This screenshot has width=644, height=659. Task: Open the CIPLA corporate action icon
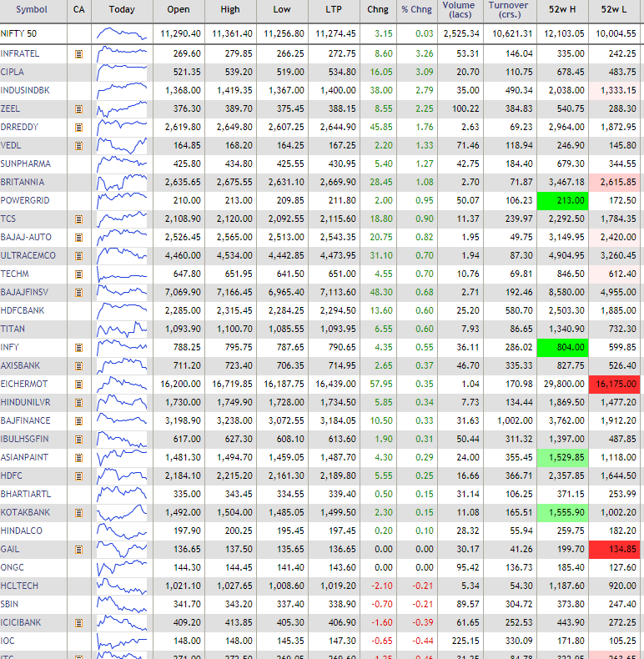[x=78, y=72]
